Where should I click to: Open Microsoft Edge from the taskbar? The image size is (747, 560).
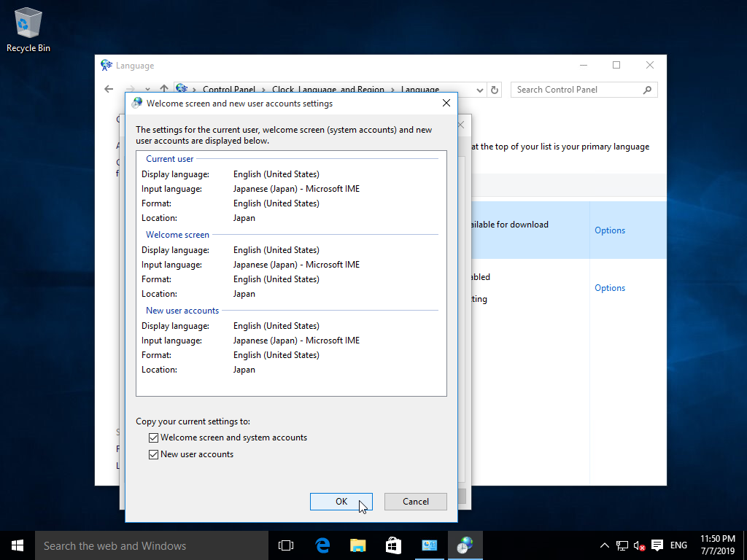pyautogui.click(x=321, y=545)
